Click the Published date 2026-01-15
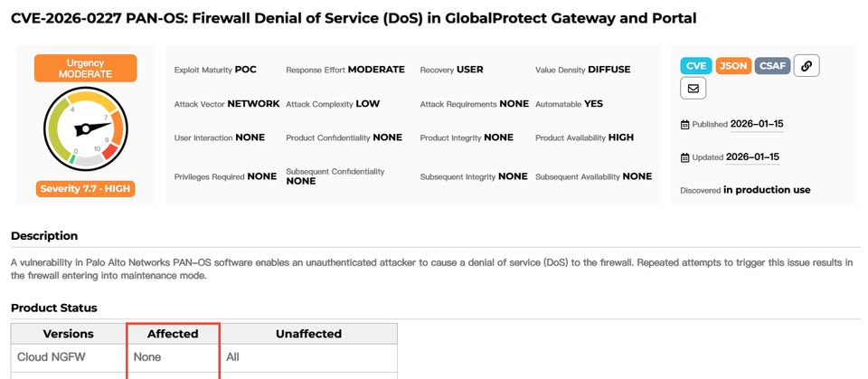Viewport: 868px width, 379px height. coord(756,124)
